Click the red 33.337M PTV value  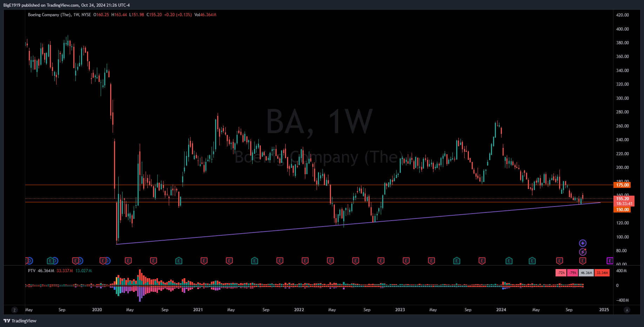65,271
